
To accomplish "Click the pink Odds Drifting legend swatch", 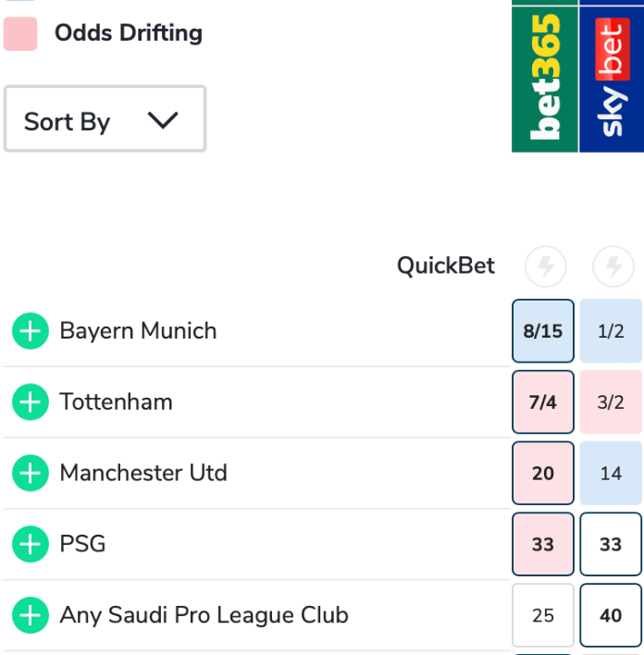I will 20,34.
